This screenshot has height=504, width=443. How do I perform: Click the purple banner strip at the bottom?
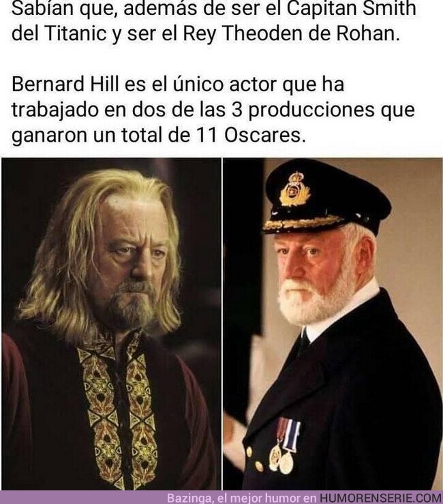click(221, 498)
